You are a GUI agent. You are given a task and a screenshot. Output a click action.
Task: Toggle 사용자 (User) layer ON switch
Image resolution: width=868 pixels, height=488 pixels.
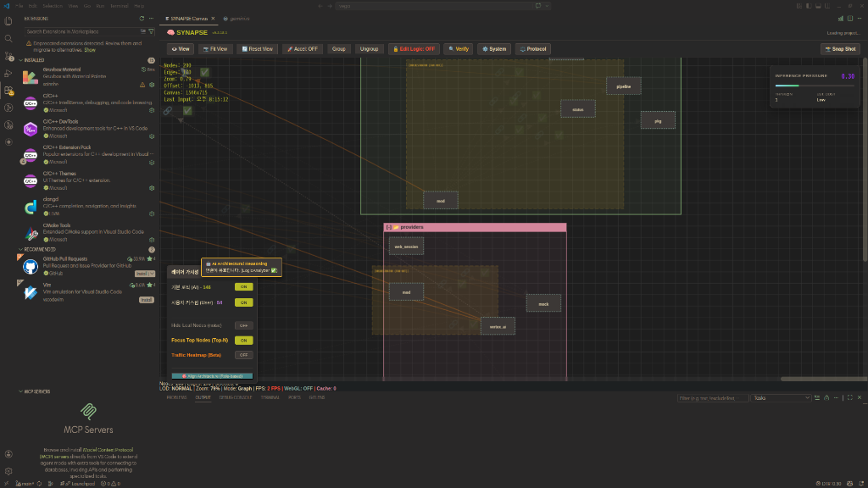(243, 302)
